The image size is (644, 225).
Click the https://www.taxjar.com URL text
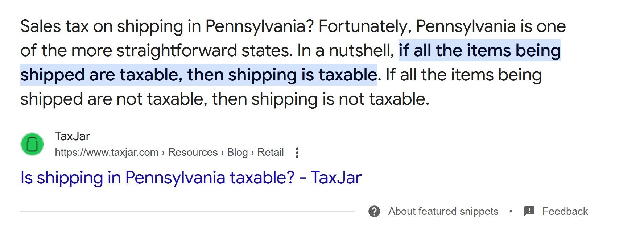[107, 153]
